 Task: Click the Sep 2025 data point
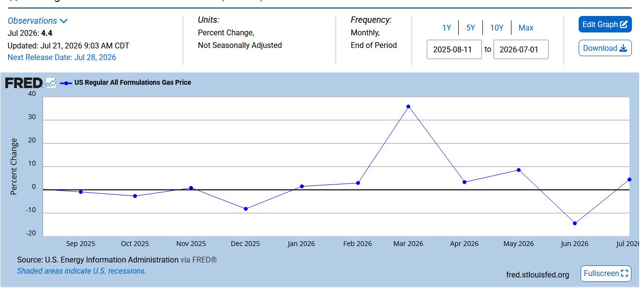point(81,192)
